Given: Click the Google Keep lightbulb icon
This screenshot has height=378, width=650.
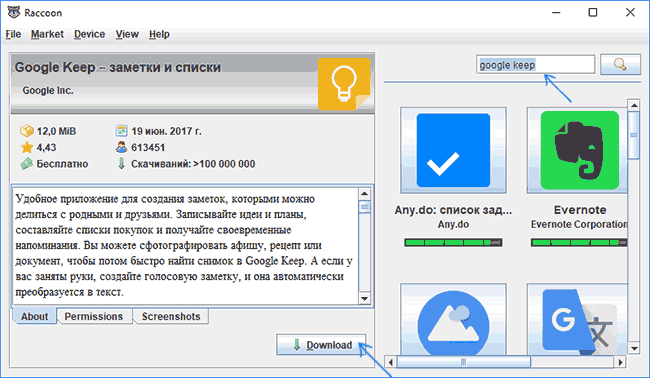Looking at the screenshot, I should pos(344,84).
